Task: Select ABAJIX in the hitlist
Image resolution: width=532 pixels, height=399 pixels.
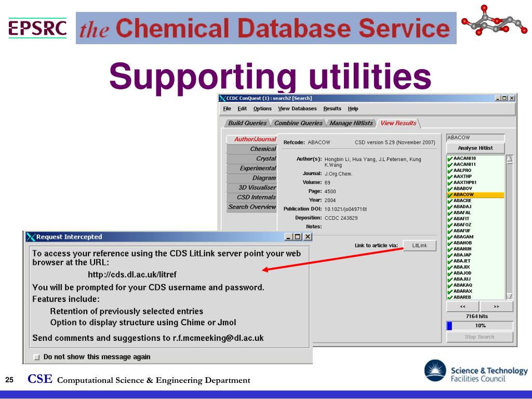Action: 462,267
